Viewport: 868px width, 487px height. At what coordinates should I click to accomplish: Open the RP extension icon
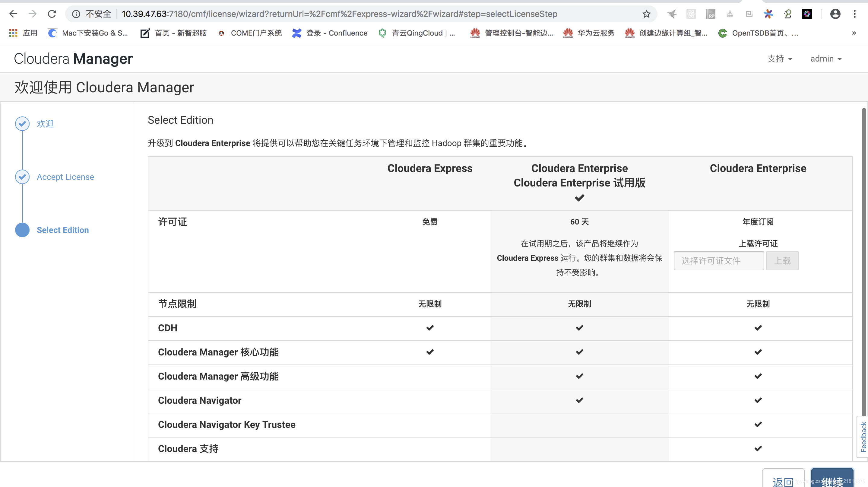click(710, 14)
